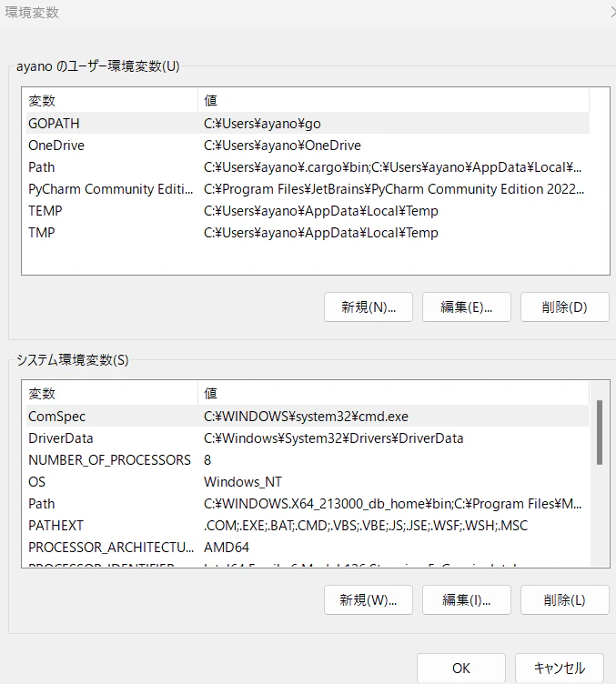Screen dimensions: 616x684
Task: Click the 値 column header in system list
Action: pos(393,394)
